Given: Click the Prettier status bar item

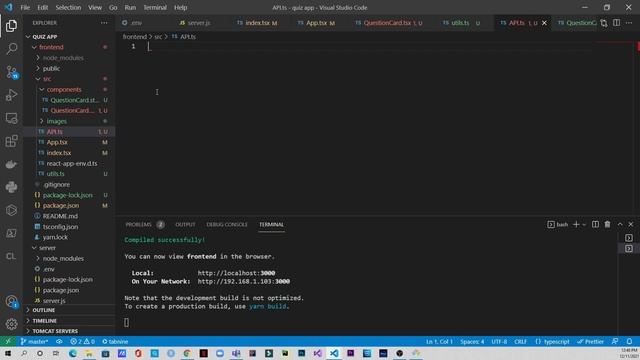Looking at the screenshot, I should 590,342.
